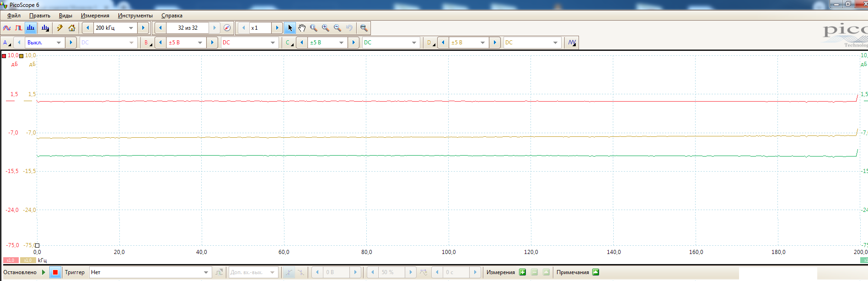This screenshot has height=281, width=868.
Task: Switch to oscilloscope mode icon
Action: point(7,28)
